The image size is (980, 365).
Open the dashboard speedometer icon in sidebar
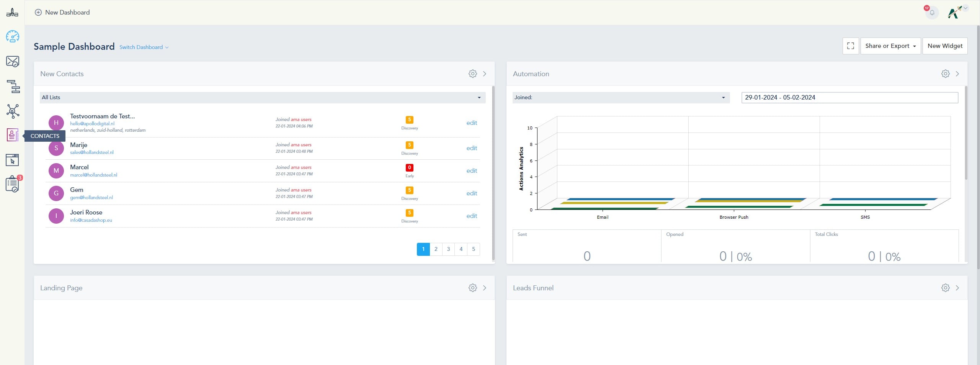tap(13, 37)
